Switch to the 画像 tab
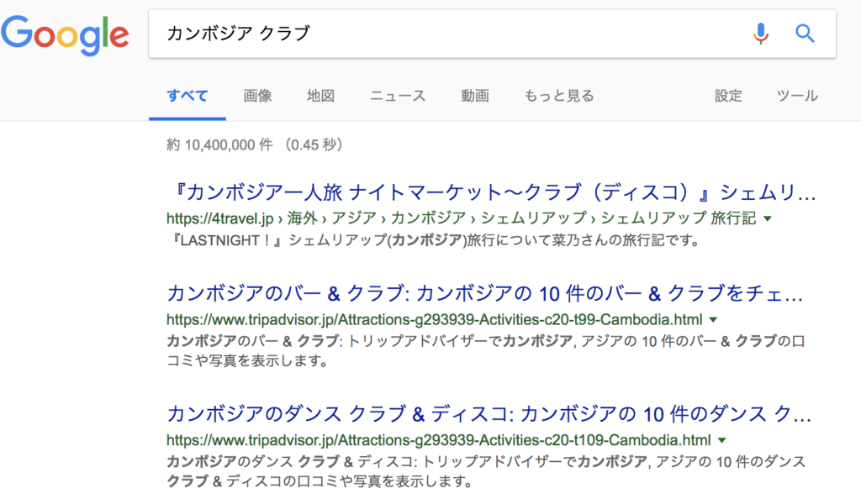The width and height of the screenshot is (861, 504). pos(257,96)
